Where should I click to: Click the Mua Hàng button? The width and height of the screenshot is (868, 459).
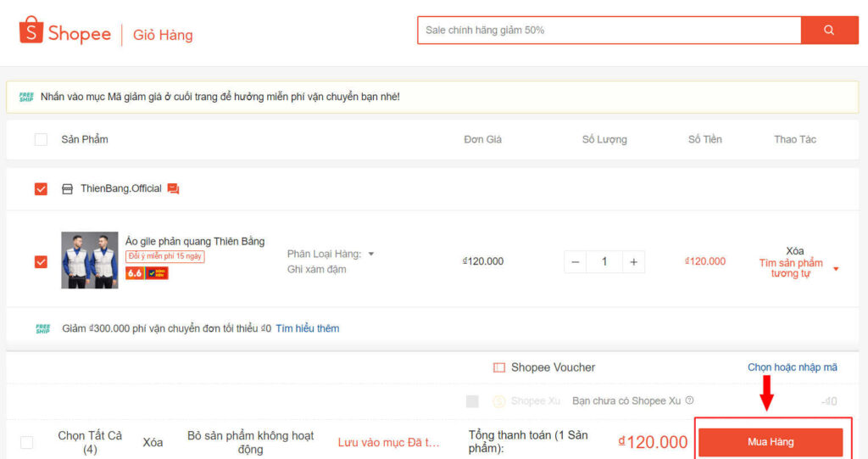pos(770,442)
